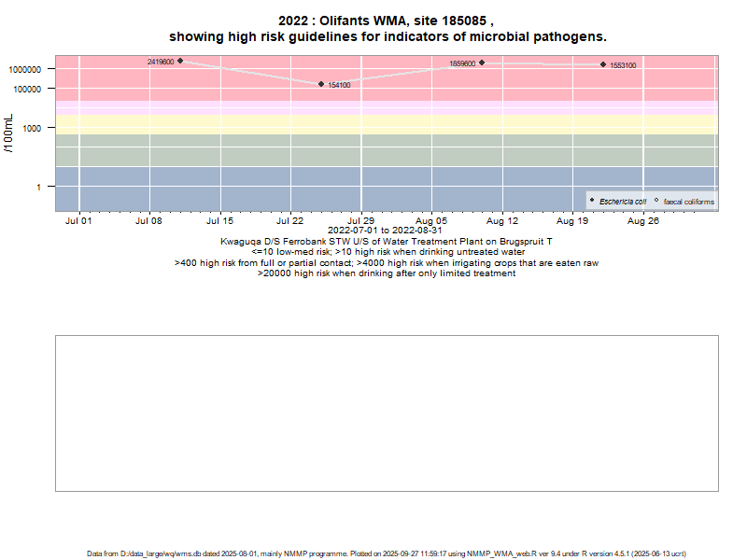Select the Aug 26 date label

click(x=643, y=222)
